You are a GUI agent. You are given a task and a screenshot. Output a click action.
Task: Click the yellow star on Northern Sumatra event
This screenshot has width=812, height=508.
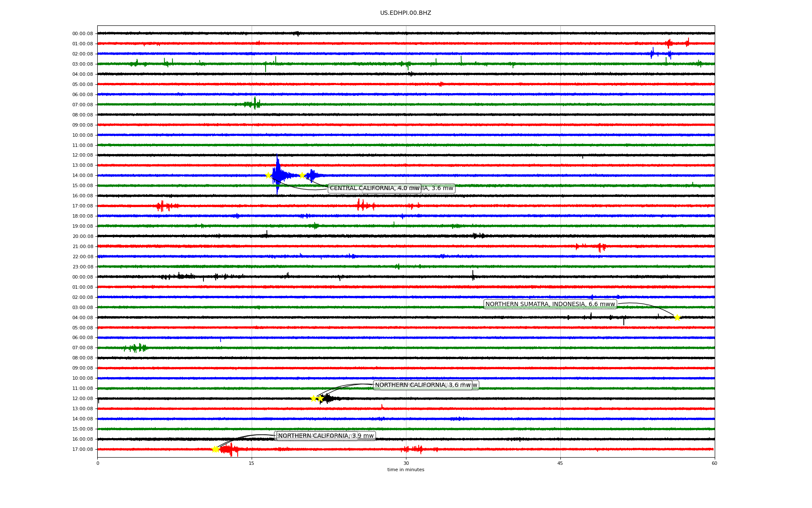(677, 317)
